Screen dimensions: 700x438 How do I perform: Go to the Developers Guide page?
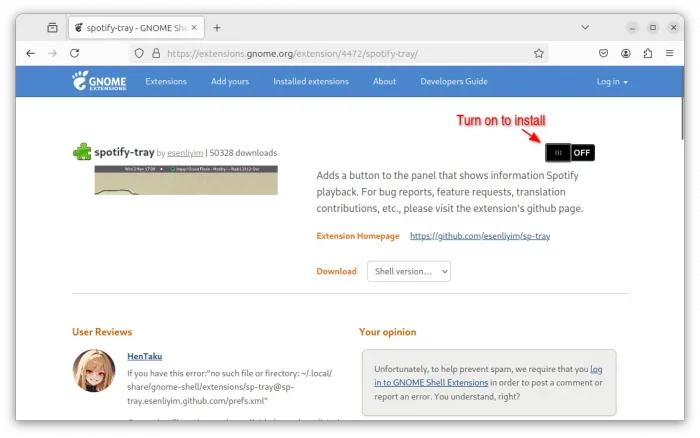click(x=453, y=81)
